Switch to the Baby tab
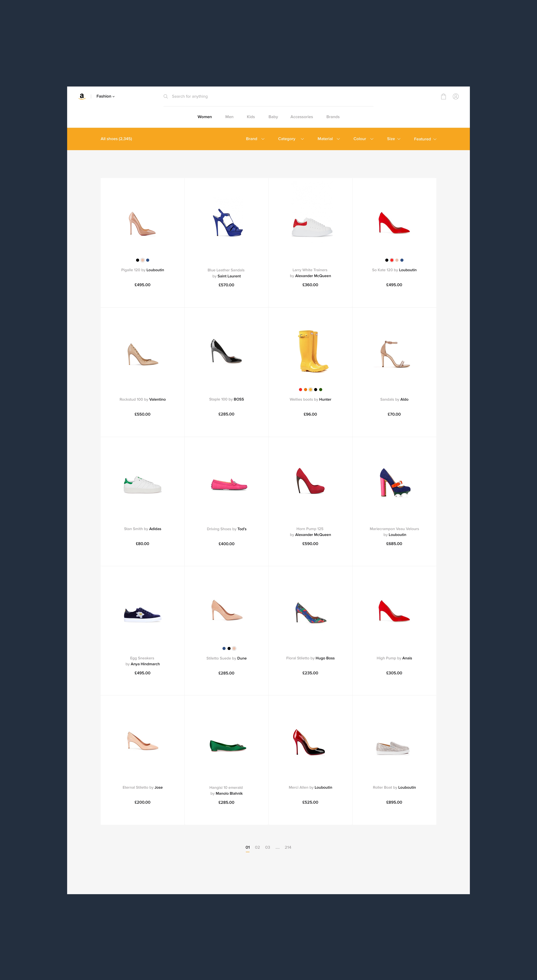The width and height of the screenshot is (537, 980). pos(273,117)
